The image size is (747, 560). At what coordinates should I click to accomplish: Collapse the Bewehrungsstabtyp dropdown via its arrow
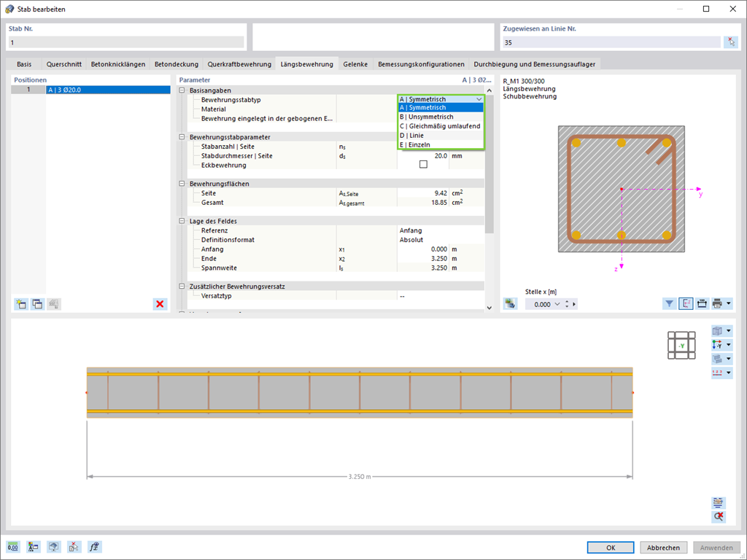479,99
